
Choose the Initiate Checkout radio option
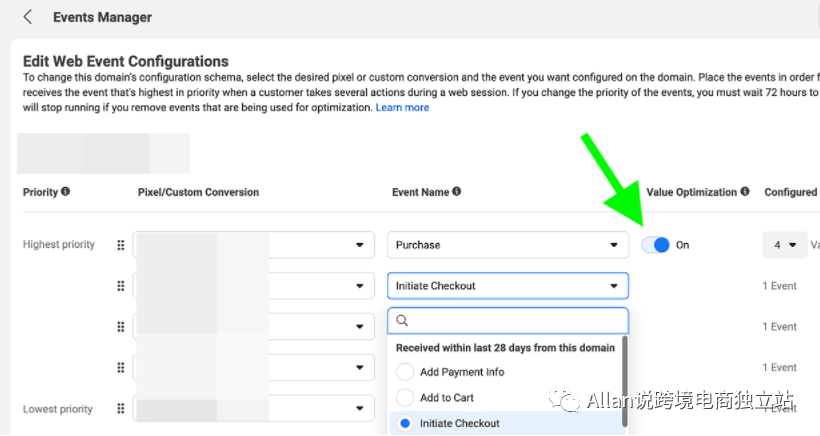(x=405, y=424)
